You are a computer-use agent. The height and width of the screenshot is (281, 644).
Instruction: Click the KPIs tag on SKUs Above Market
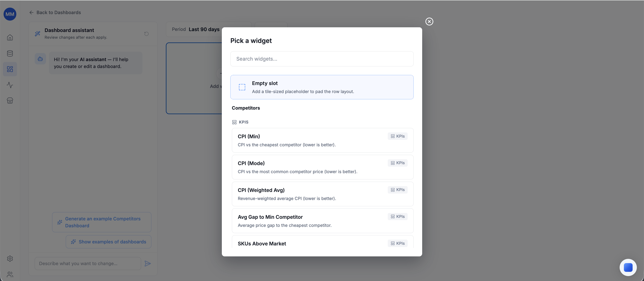[x=398, y=243]
